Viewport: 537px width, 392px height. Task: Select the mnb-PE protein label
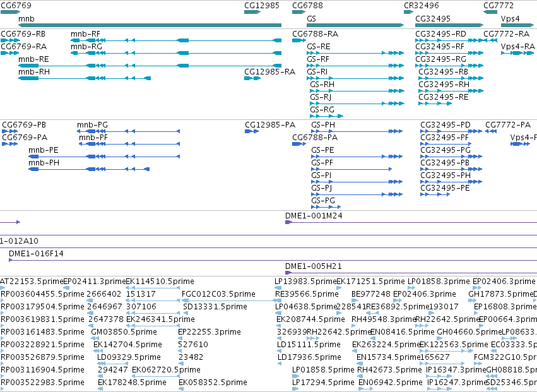point(44,150)
